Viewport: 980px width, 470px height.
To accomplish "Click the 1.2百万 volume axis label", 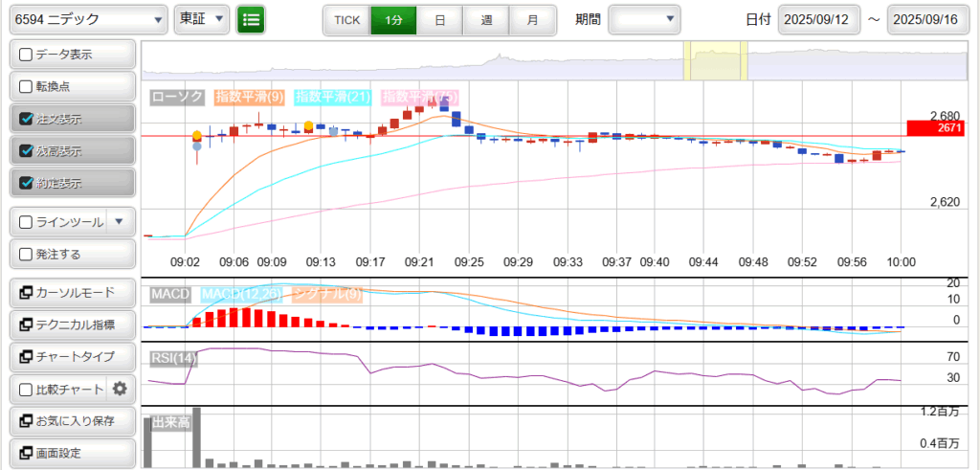I will click(940, 412).
